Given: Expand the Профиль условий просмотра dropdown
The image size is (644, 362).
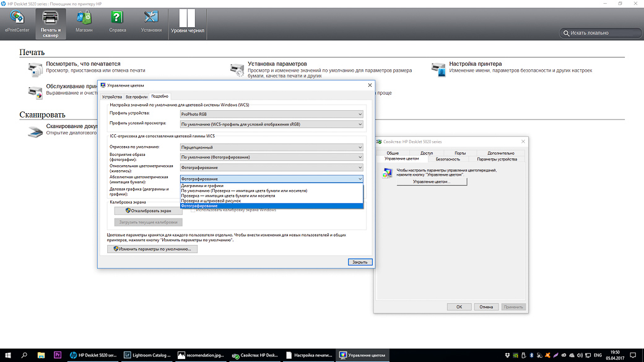Looking at the screenshot, I should [x=271, y=124].
